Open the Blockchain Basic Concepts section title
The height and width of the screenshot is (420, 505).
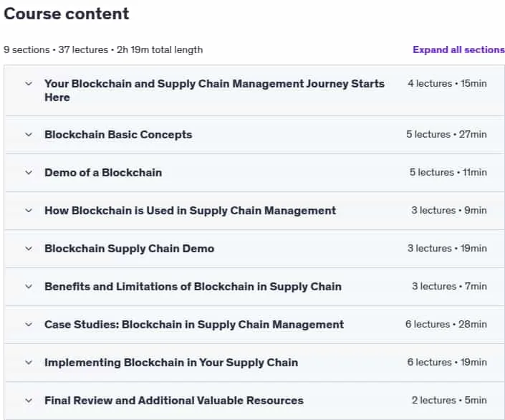tap(118, 135)
